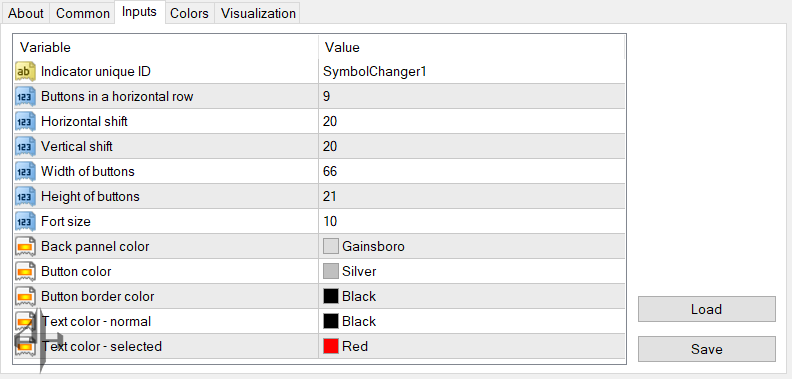The width and height of the screenshot is (792, 379).
Task: Click the integer icon beside Horizontal shift
Action: [25, 121]
